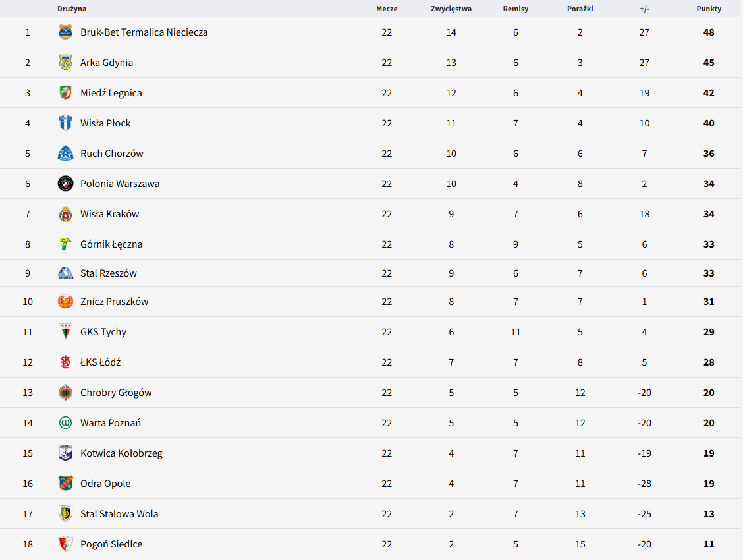Open the Wisła Kraków team name

(110, 214)
